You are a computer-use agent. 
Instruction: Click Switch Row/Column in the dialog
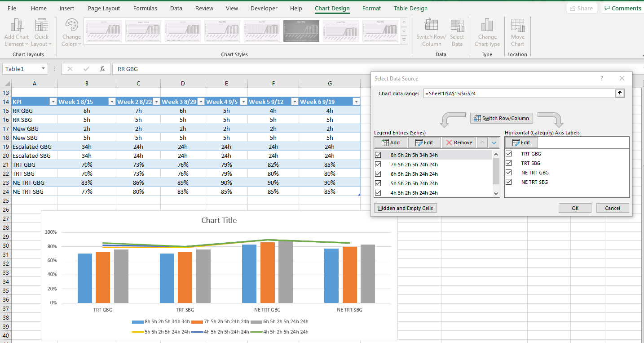pos(502,118)
